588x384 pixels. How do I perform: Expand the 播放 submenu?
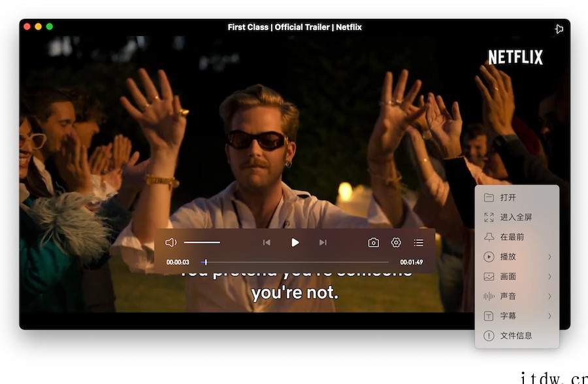pyautogui.click(x=516, y=256)
